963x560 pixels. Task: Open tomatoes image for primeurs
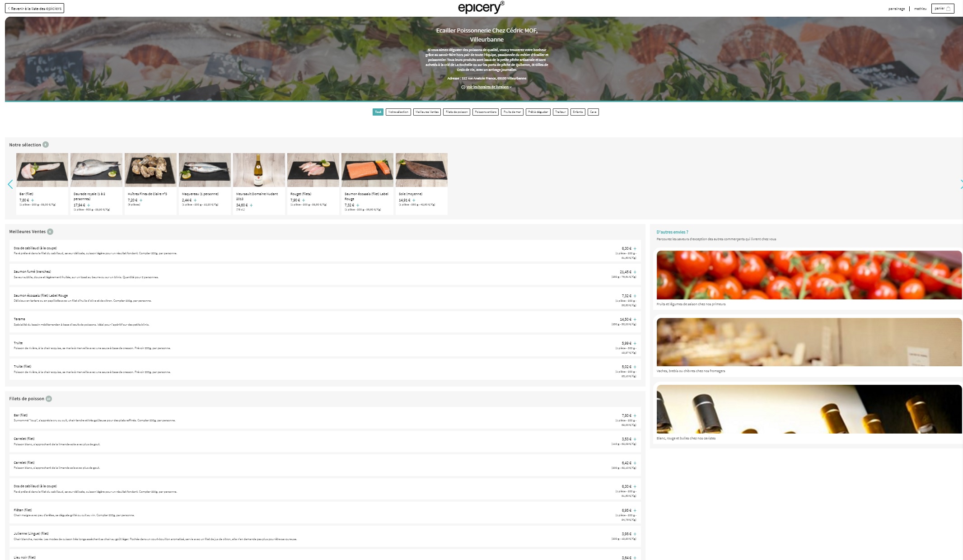809,275
